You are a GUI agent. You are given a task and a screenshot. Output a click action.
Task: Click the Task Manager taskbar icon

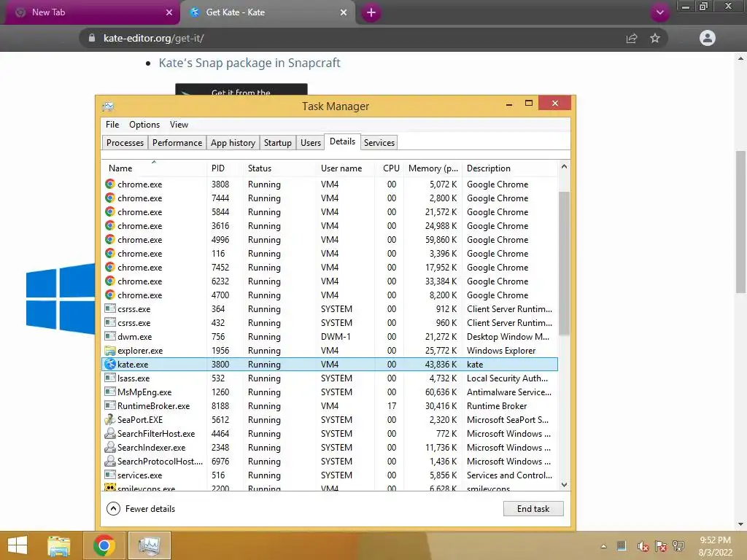[149, 545]
